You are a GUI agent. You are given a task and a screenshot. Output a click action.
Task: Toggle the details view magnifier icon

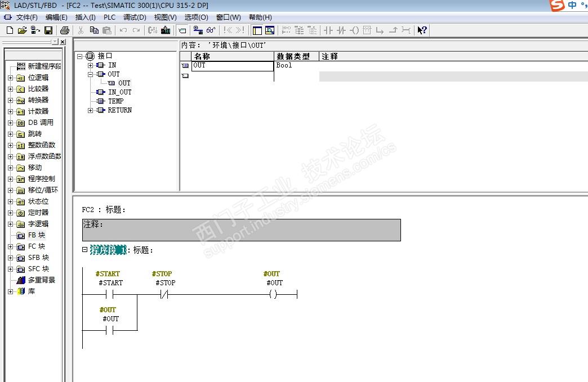coord(270,30)
